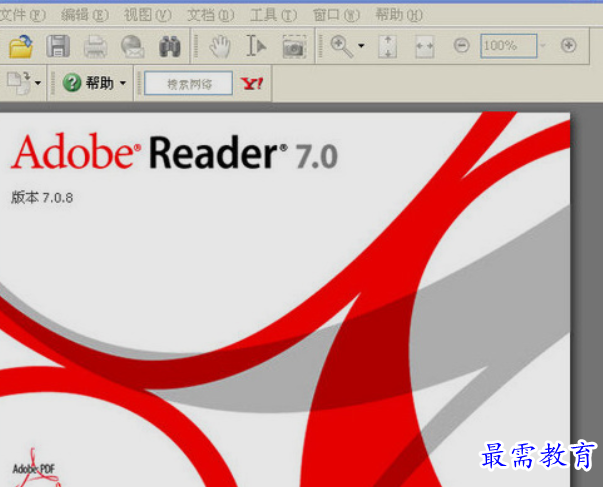Print document using the printer icon
Screen dimensions: 603x487
[95, 47]
